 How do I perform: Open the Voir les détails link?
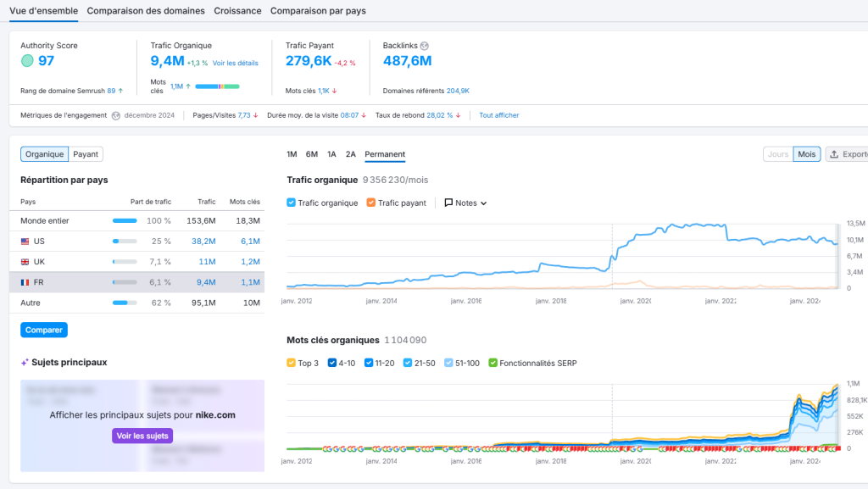point(235,63)
